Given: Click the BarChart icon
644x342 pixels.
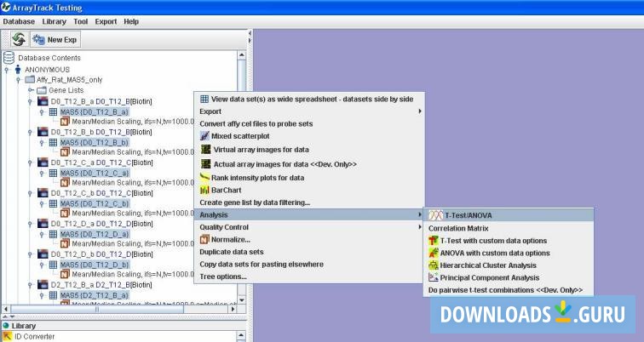Looking at the screenshot, I should pos(204,191).
